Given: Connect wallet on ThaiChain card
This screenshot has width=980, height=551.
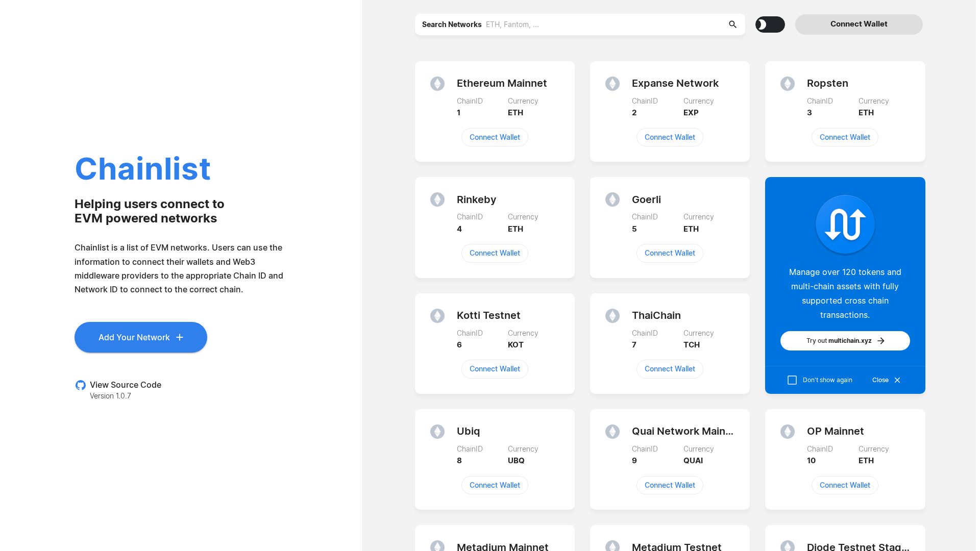Looking at the screenshot, I should [x=670, y=369].
